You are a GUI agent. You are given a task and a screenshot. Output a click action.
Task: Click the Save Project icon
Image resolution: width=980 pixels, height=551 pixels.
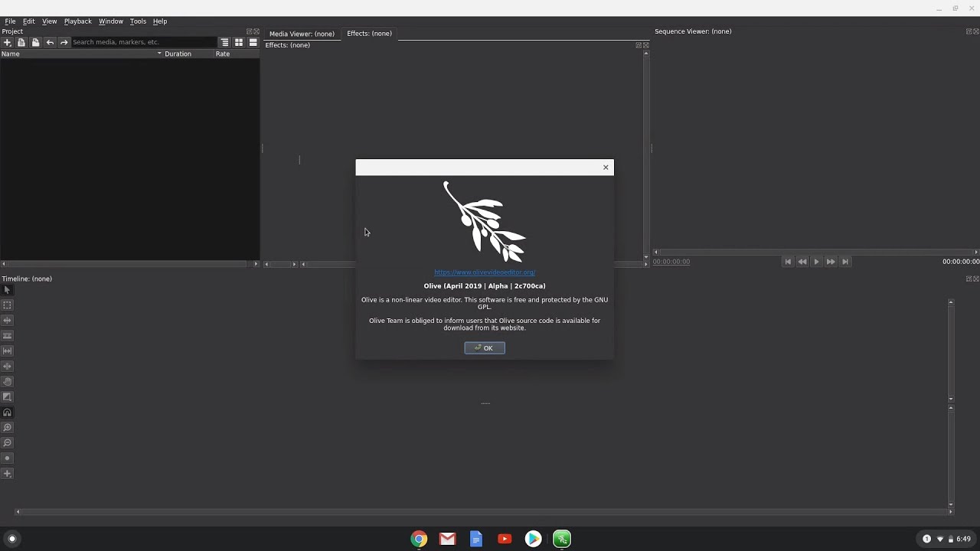(x=35, y=42)
